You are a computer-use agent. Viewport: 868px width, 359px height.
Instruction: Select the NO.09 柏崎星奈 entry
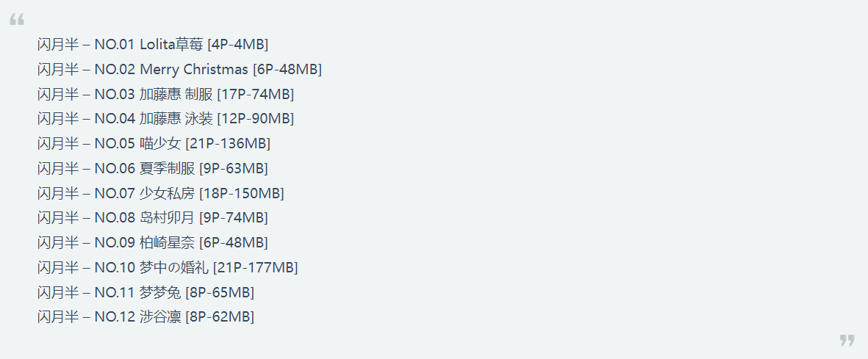click(x=153, y=242)
